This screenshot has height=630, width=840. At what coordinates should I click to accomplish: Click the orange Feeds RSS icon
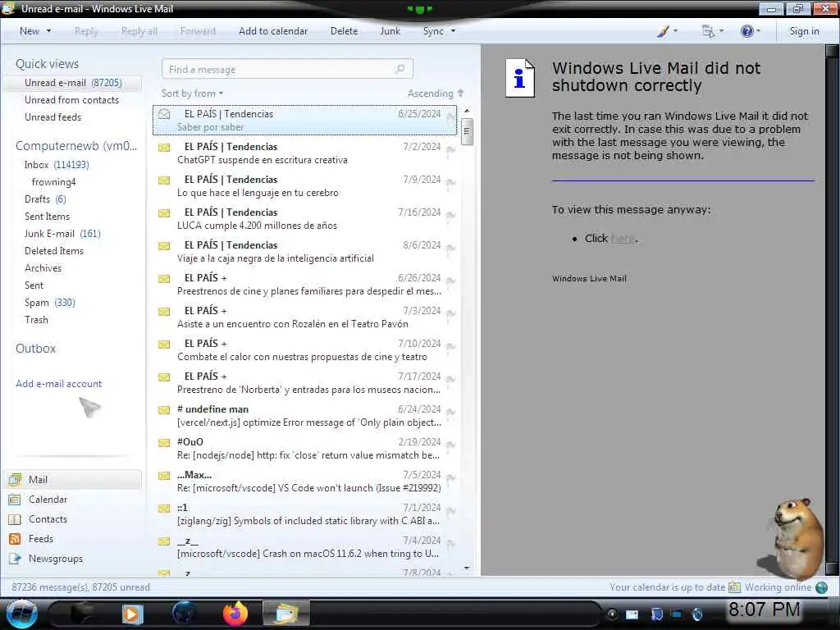(x=15, y=539)
